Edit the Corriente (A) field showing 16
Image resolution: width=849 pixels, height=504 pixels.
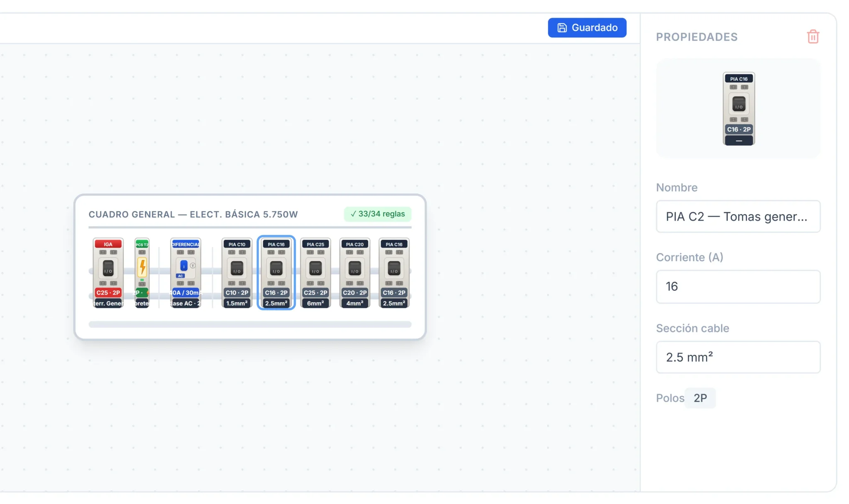tap(738, 286)
